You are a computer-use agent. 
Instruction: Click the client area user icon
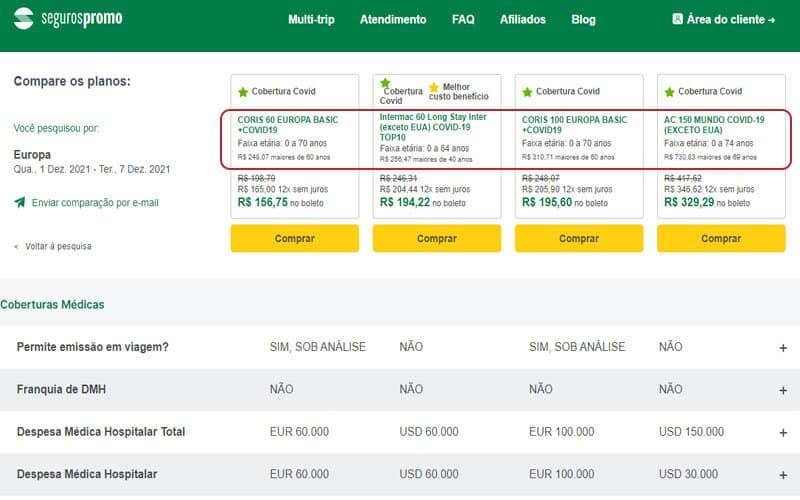pos(677,19)
